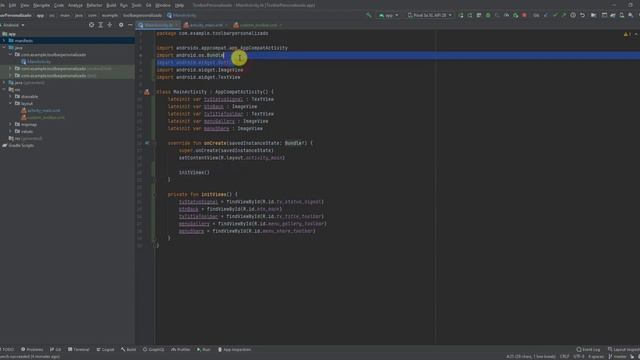
Task: Collapse the res folder
Action: [x=4, y=90]
